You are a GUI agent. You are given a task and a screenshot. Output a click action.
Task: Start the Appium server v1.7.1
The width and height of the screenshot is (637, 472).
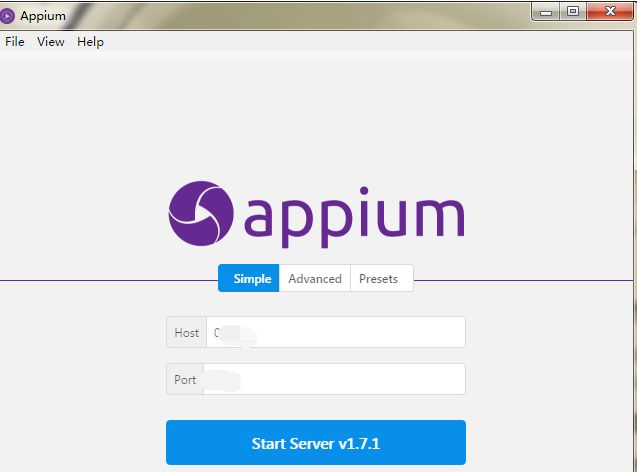(316, 443)
